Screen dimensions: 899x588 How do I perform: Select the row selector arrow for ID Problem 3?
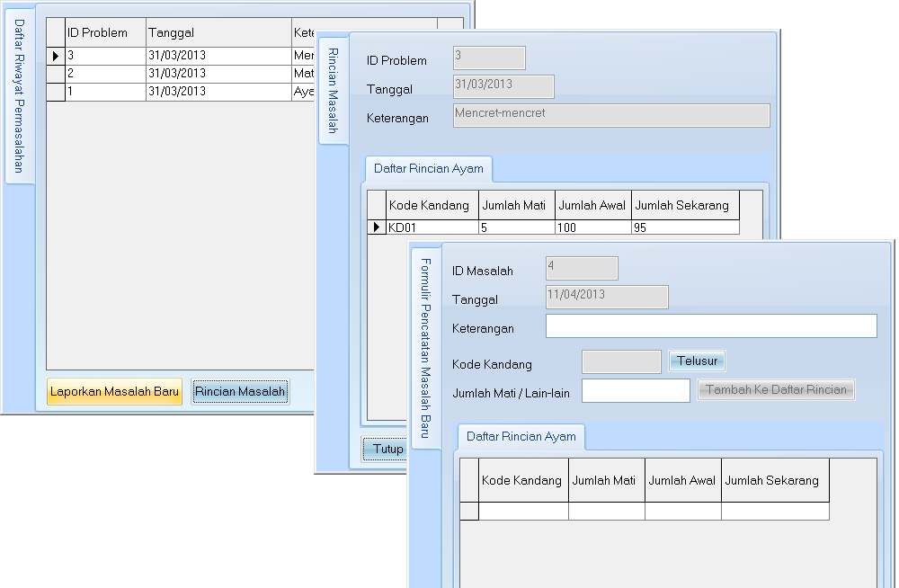(x=56, y=57)
